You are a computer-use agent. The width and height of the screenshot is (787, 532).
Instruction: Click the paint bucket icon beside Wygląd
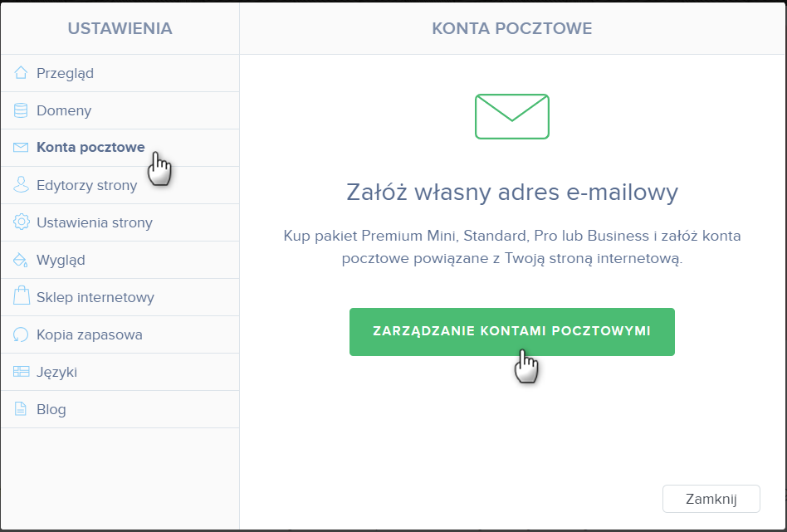coord(20,260)
